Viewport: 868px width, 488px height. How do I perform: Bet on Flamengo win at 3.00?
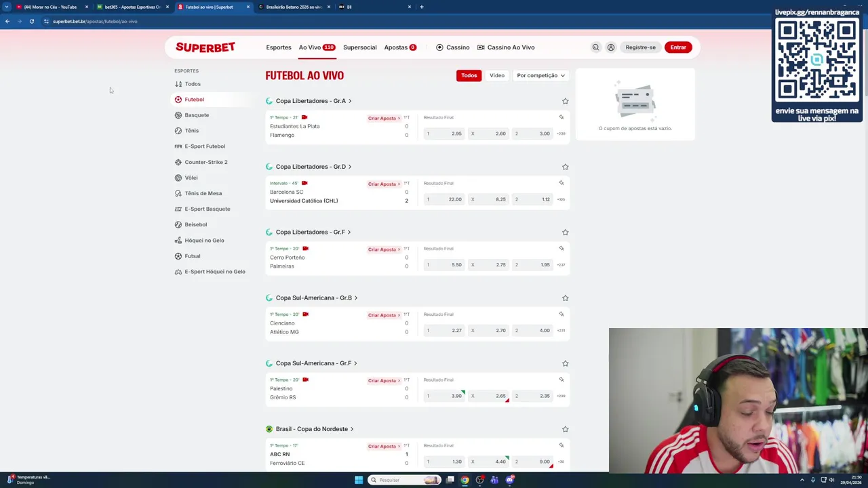532,134
